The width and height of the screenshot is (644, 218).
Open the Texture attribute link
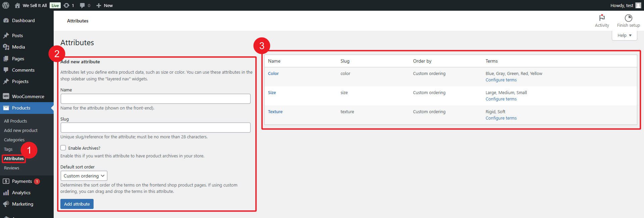(275, 112)
